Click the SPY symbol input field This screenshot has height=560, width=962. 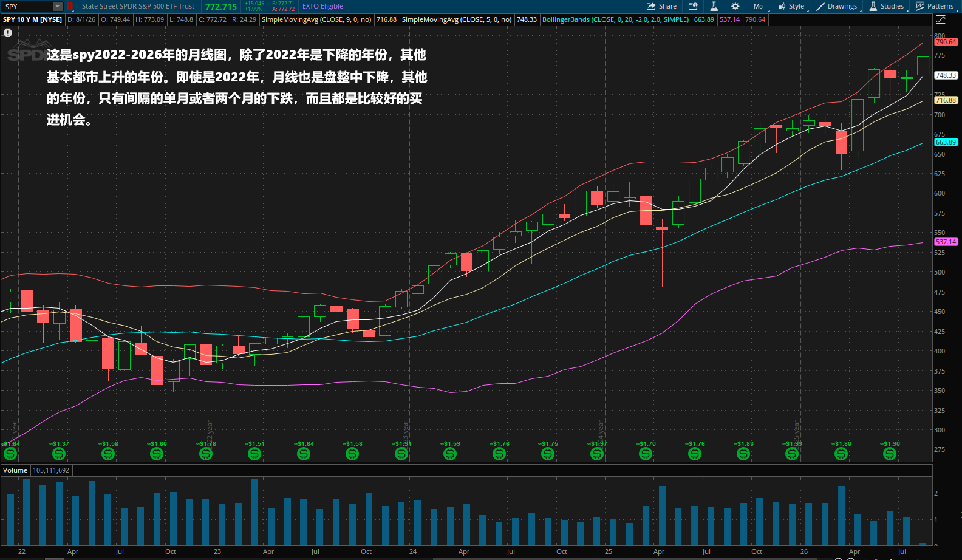coord(27,6)
